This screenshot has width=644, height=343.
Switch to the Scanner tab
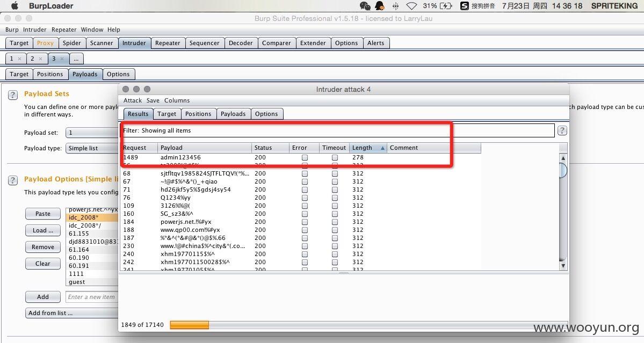[102, 43]
